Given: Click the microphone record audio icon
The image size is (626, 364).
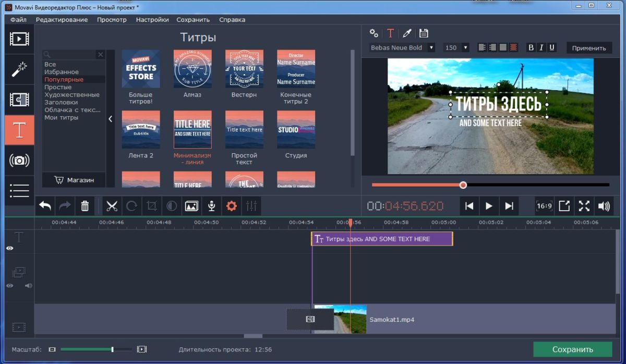Looking at the screenshot, I should (x=211, y=206).
